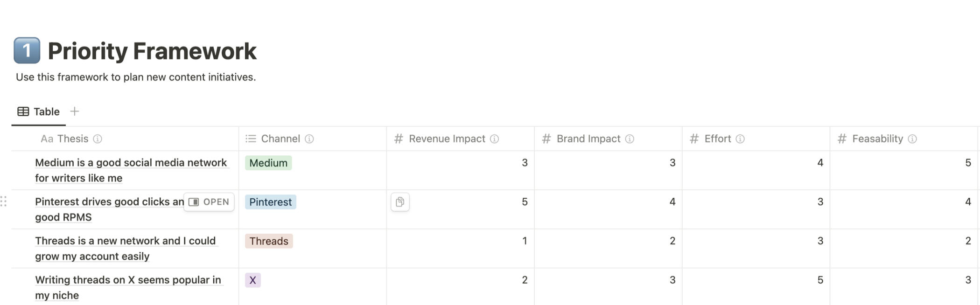Click the drag handle beside Pinterest row
This screenshot has height=305, width=980.
[4, 201]
